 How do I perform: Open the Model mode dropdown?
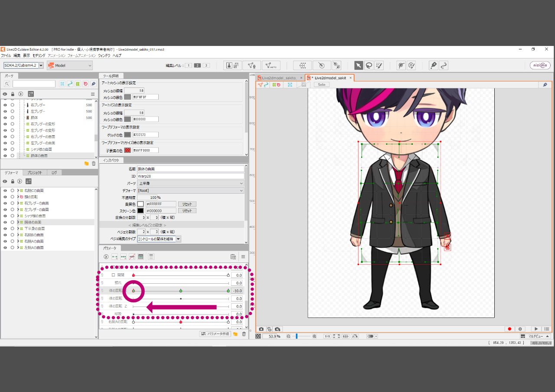70,65
